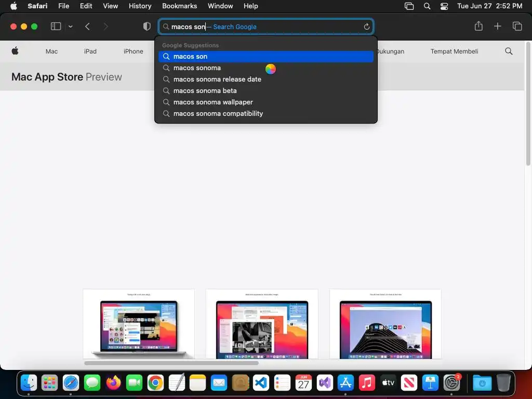Screen dimensions: 532x399
Task: Click into the Safari address search field
Action: tap(266, 27)
